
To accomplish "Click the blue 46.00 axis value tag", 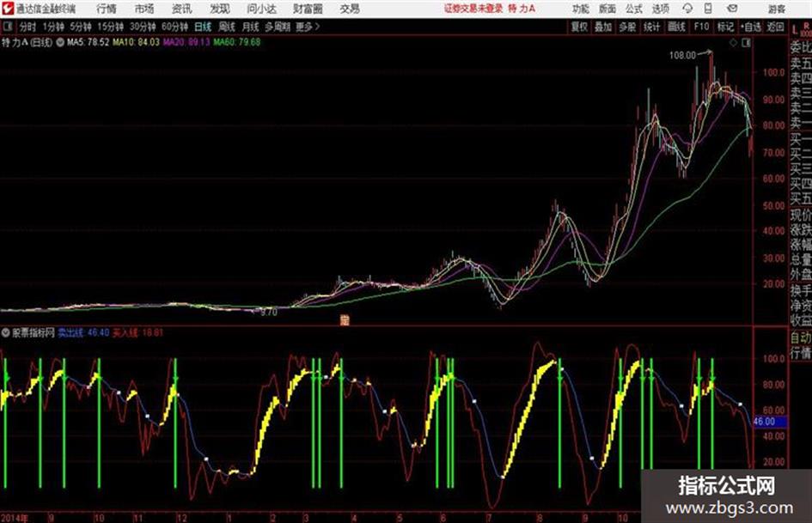I will [770, 422].
